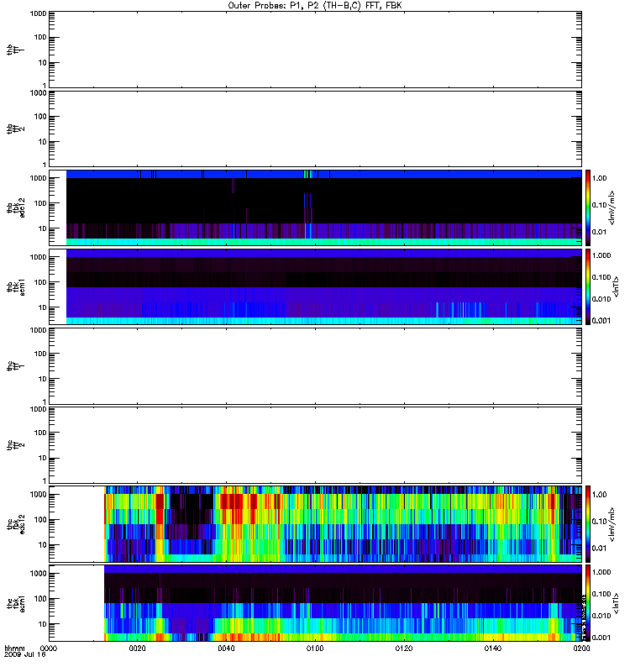Click the empty thc fff 2 plot panel
The image size is (630, 672).
[316, 445]
